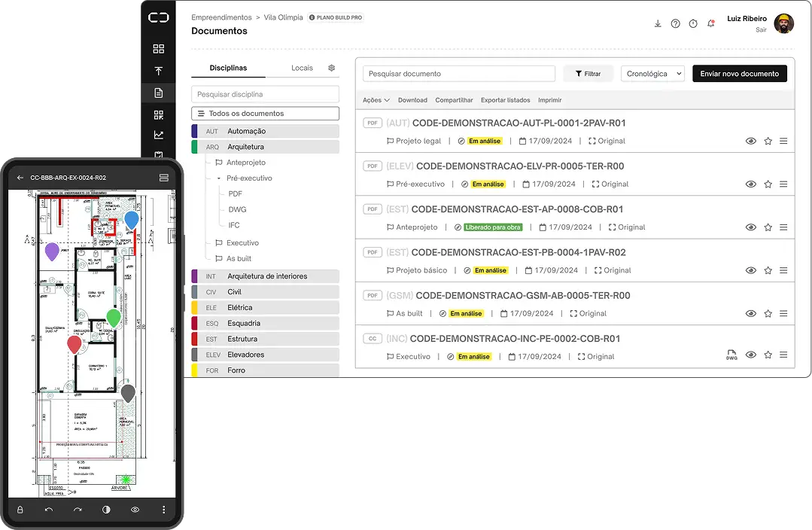
Task: Collapse the Pré-executivo tree node
Action: 218,178
